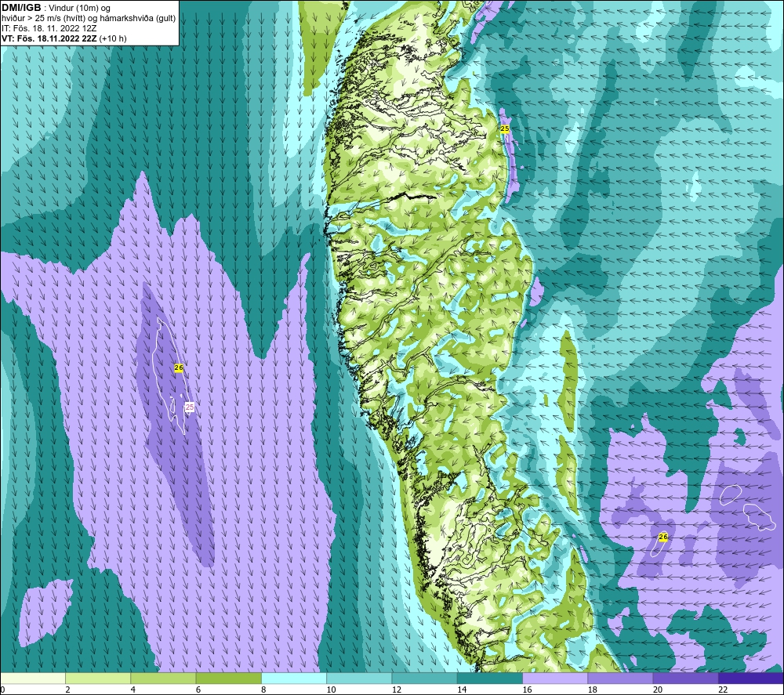Screen dimensions: 784x695
Task: Click the white '25' gust label in the western sea
Action: [190, 407]
